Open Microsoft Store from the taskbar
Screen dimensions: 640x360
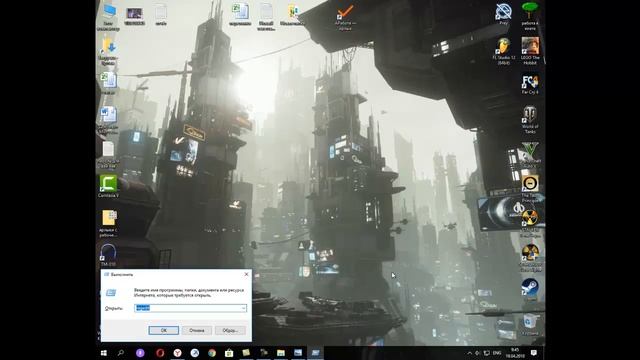click(229, 353)
